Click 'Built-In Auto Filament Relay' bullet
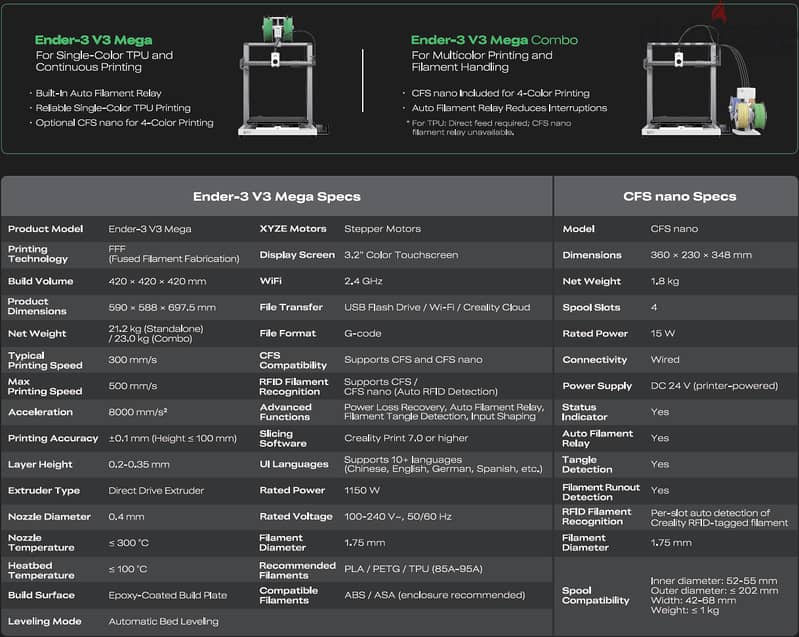This screenshot has width=799, height=637. (x=98, y=93)
